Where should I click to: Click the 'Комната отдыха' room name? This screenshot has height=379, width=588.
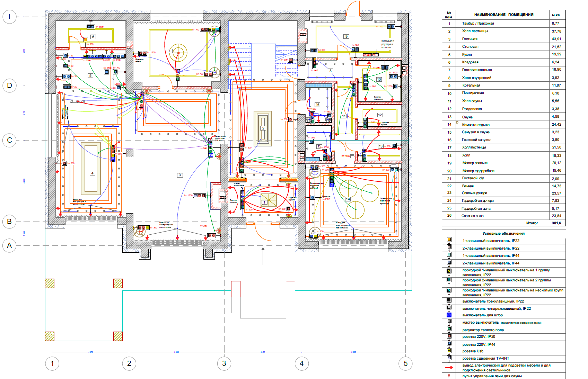click(476, 125)
